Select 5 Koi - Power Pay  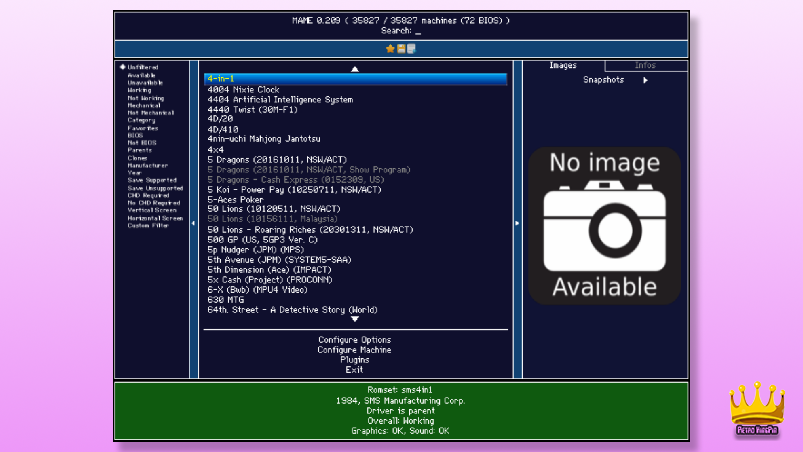294,190
